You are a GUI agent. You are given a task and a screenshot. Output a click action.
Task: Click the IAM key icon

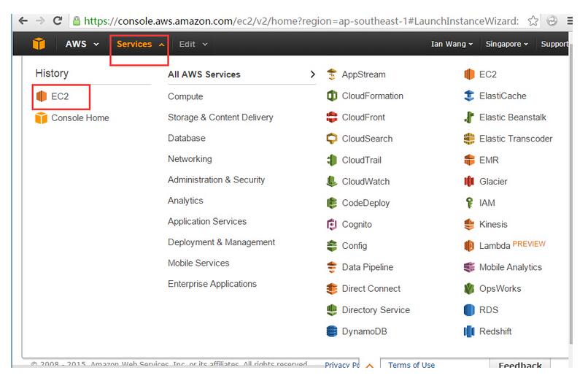[x=469, y=203]
